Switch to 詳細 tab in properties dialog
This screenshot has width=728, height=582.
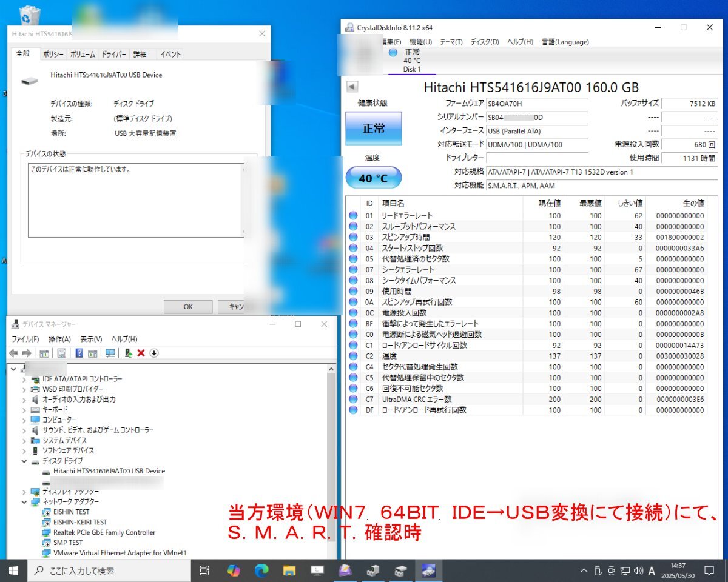pos(140,55)
